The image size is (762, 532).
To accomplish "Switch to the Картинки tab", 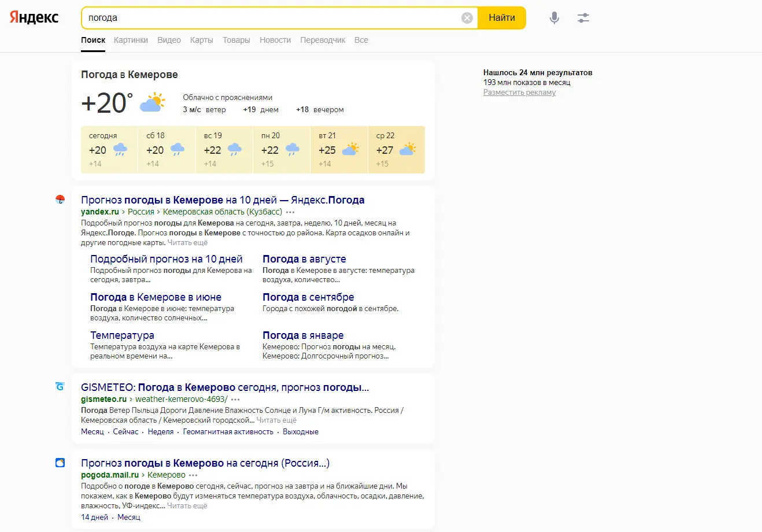I will point(131,40).
